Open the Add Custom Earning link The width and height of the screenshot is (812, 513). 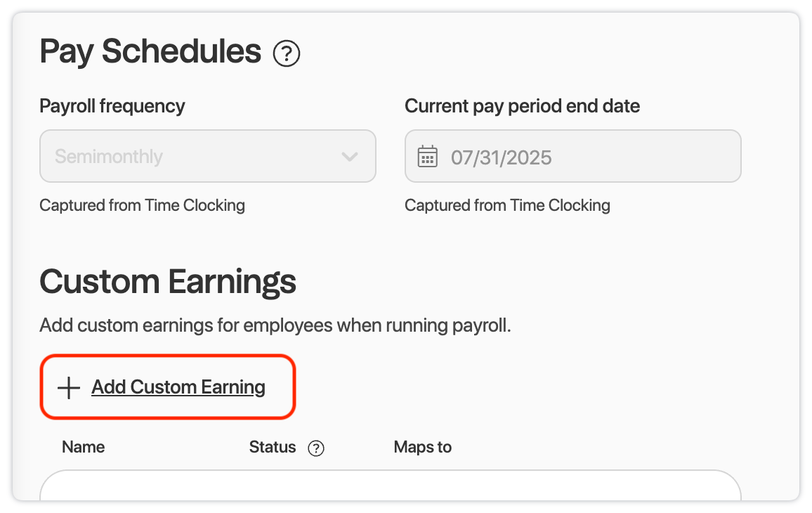178,387
